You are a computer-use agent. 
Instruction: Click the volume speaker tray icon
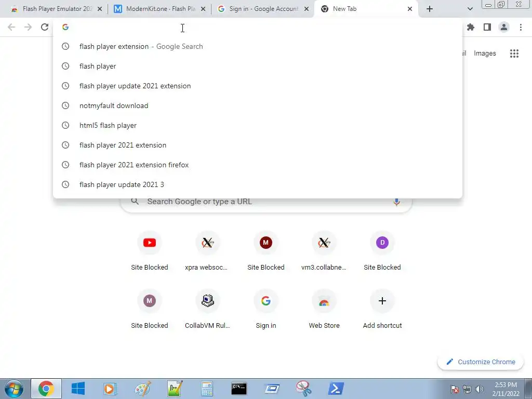tap(480, 389)
